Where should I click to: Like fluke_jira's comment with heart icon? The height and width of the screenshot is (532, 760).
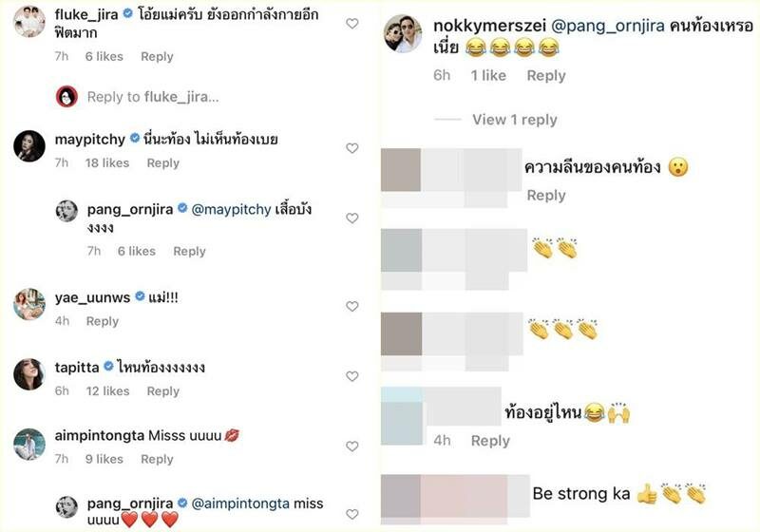(x=351, y=23)
